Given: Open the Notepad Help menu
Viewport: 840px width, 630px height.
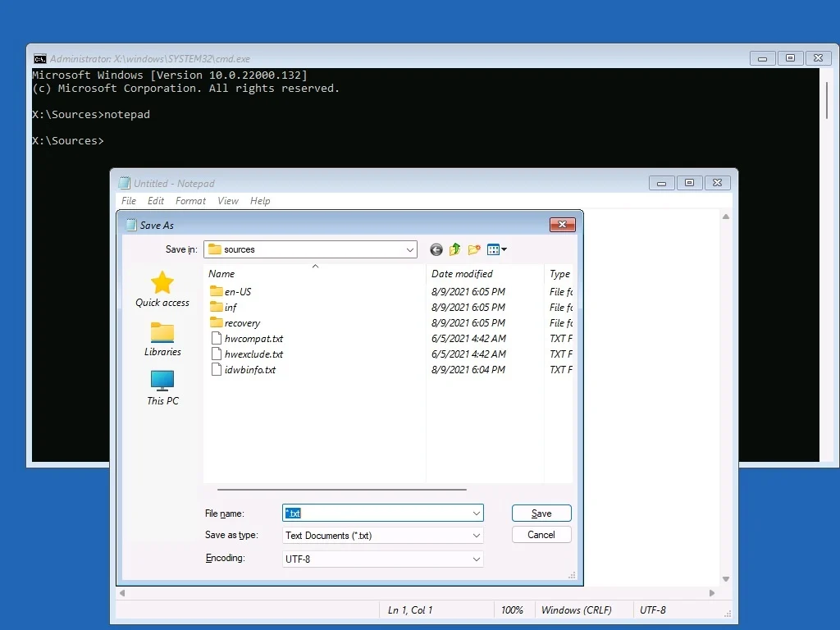Looking at the screenshot, I should point(260,201).
